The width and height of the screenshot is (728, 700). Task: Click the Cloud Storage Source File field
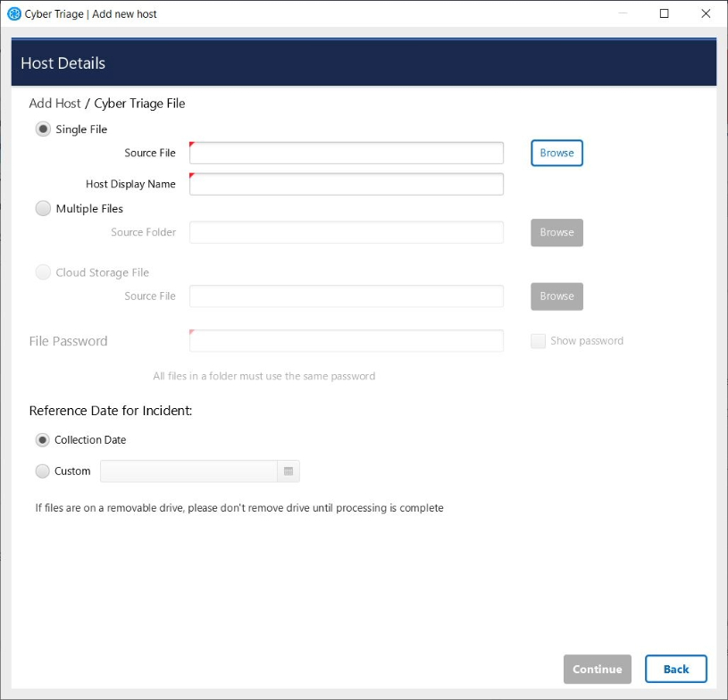(x=347, y=296)
